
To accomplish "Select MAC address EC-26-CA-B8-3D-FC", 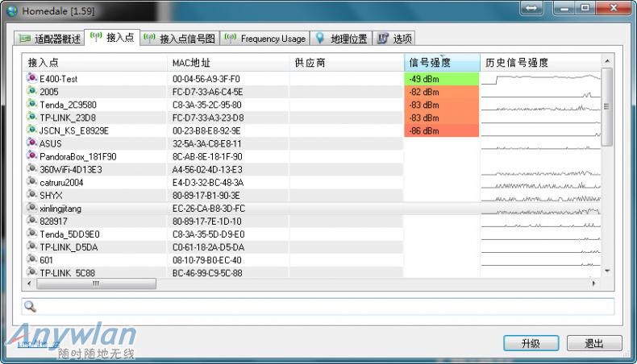I will [x=208, y=209].
